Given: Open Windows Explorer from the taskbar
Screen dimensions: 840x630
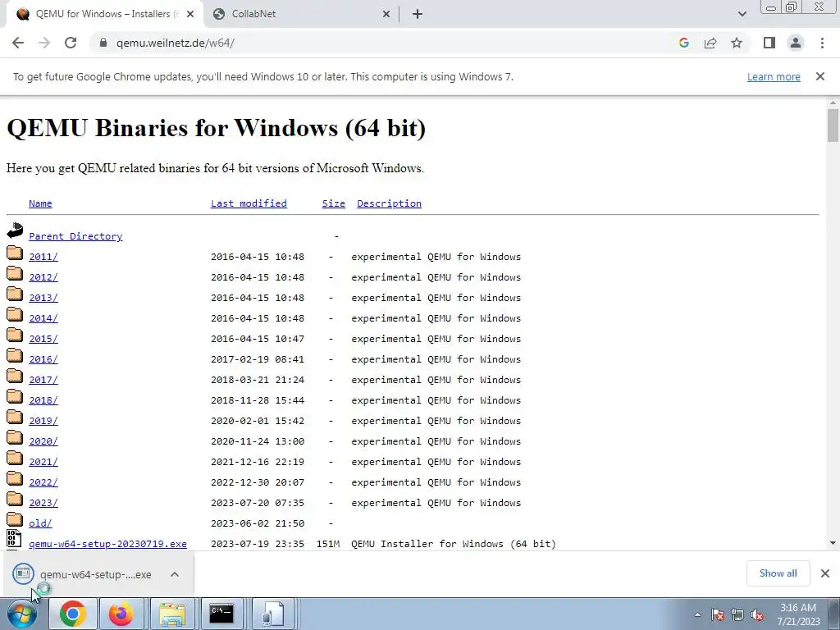Looking at the screenshot, I should pyautogui.click(x=172, y=614).
